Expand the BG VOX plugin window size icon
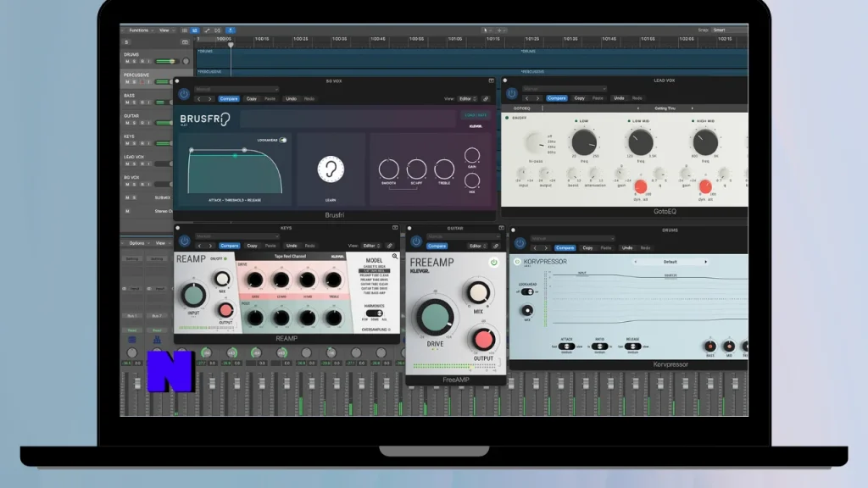 tap(491, 80)
